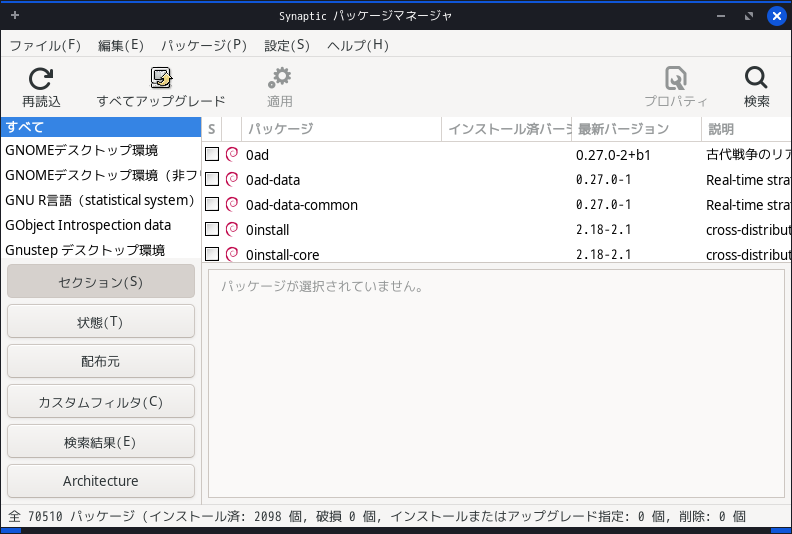The height and width of the screenshot is (534, 792).
Task: Click the 状態(T) filter button
Action: pos(101,322)
